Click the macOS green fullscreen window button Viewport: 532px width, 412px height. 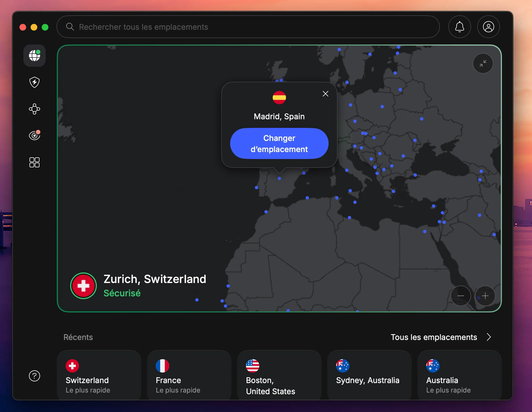tap(45, 27)
